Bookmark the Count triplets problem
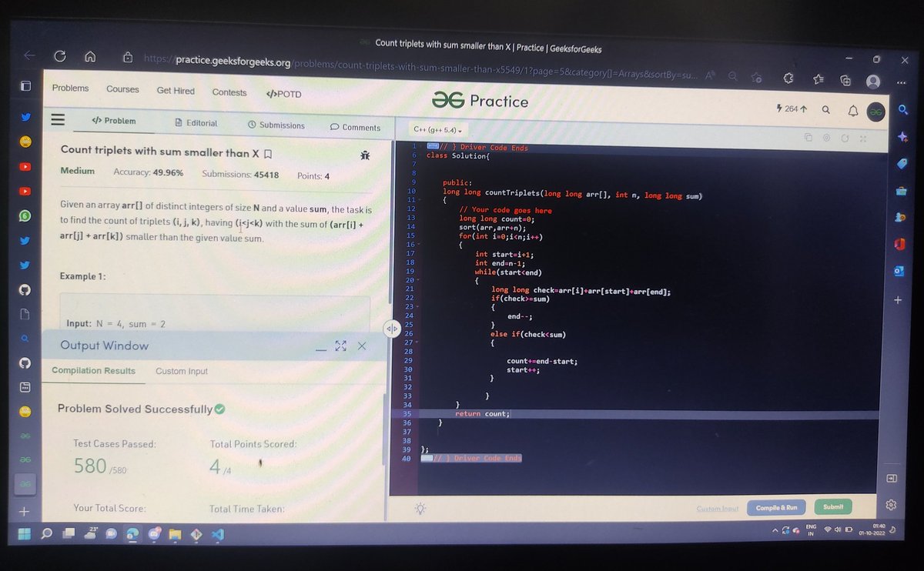This screenshot has height=571, width=924. point(268,153)
